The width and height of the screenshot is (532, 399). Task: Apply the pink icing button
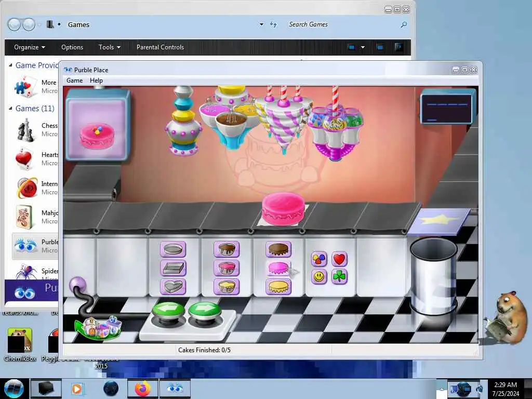coord(278,268)
